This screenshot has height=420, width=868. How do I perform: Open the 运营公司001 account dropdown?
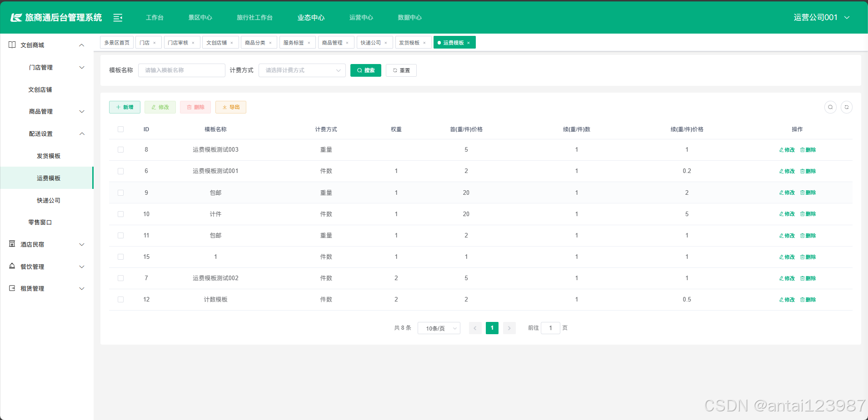tap(822, 18)
